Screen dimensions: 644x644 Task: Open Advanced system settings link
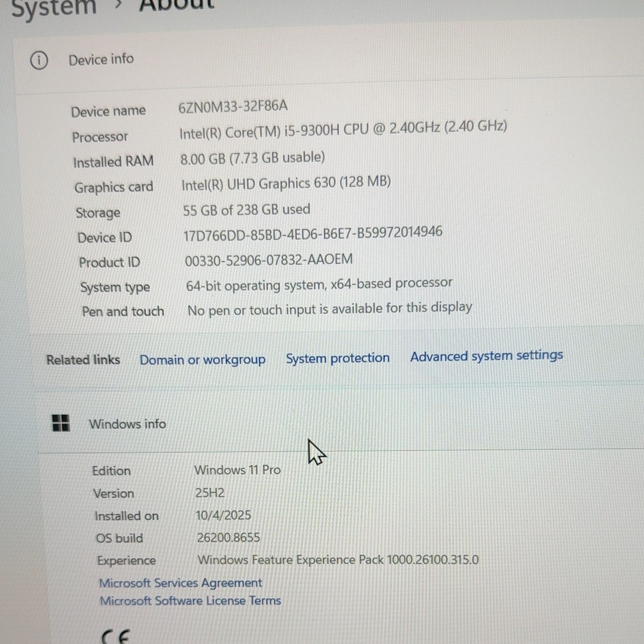pyautogui.click(x=487, y=356)
